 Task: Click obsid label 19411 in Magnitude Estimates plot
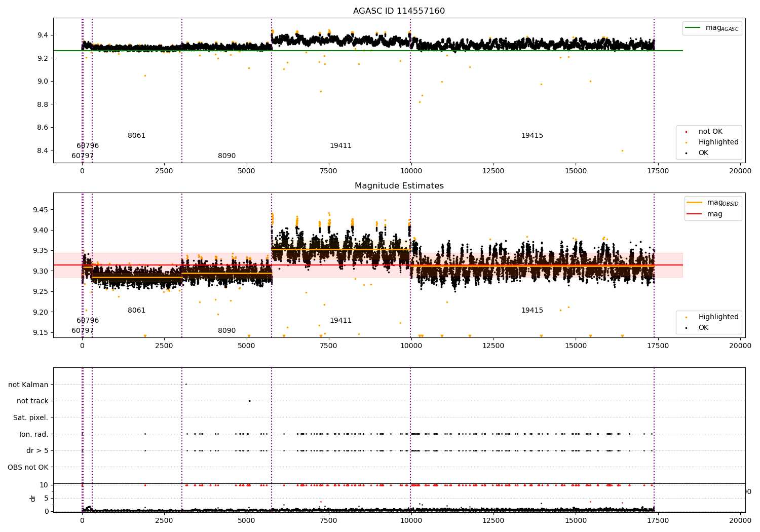pyautogui.click(x=340, y=321)
